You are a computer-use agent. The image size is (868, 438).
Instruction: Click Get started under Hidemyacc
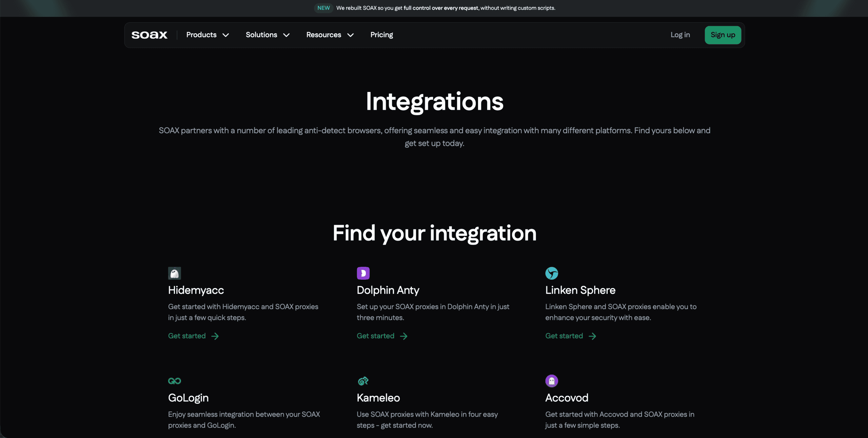pos(187,336)
